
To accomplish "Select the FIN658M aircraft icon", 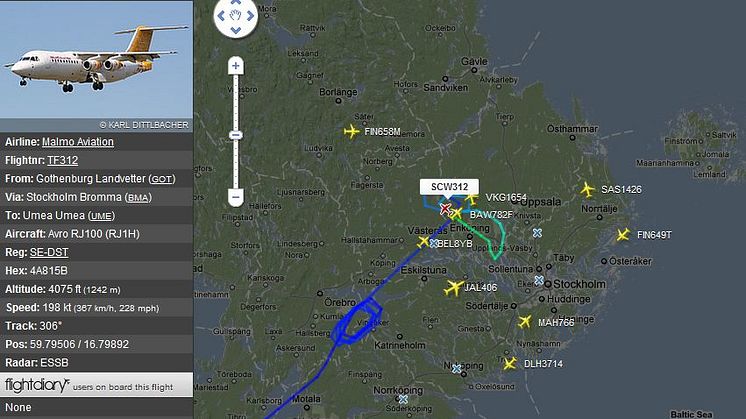I will tap(351, 131).
